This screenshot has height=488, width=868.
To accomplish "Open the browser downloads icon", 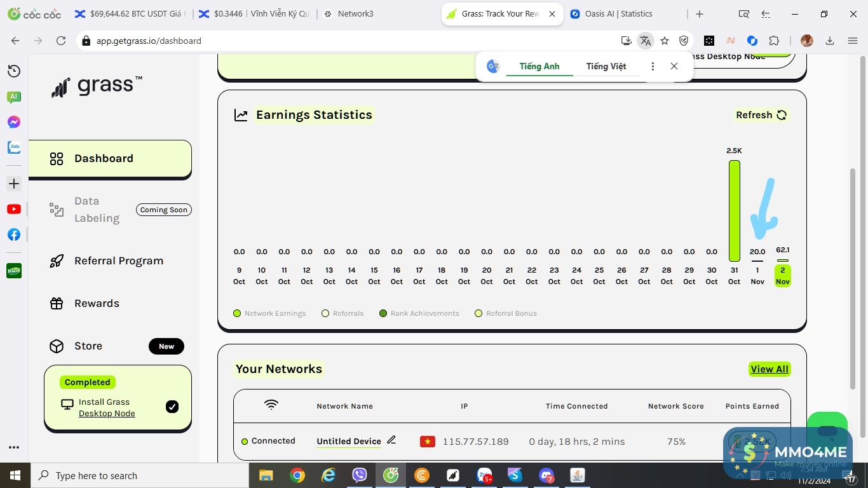I will coord(830,41).
